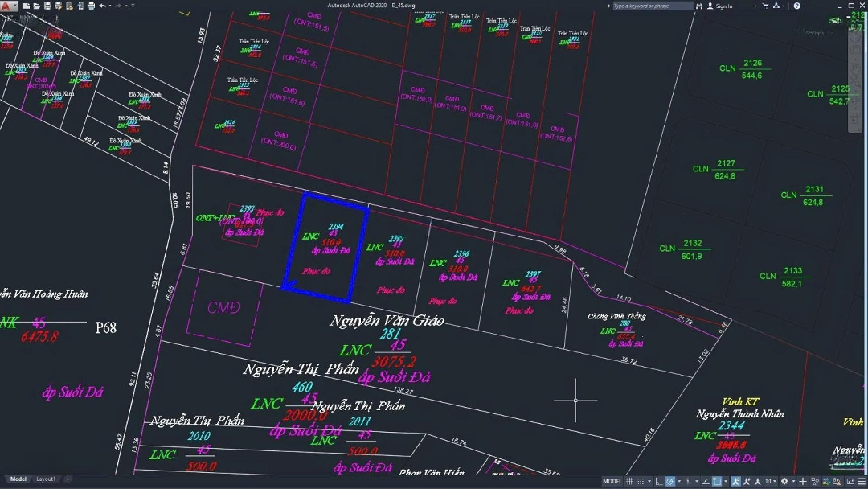Toggle Ortho mode in status bar
This screenshot has width=868, height=489.
point(659,481)
